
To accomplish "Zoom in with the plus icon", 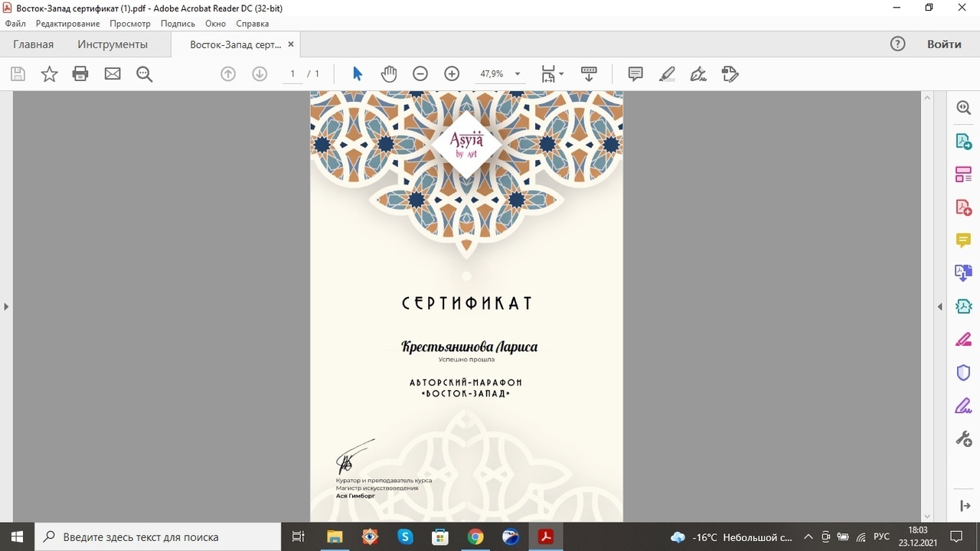I will tap(452, 74).
